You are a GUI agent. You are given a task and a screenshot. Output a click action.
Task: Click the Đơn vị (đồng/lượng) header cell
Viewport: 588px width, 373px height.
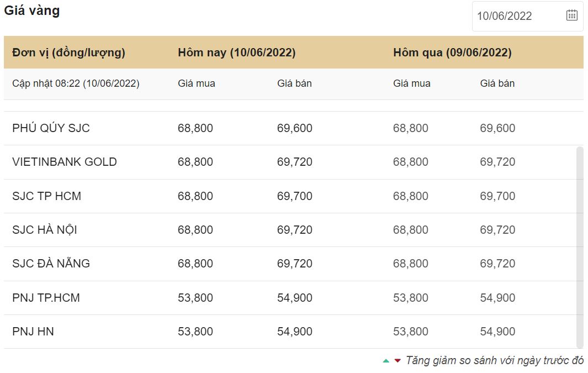click(68, 52)
